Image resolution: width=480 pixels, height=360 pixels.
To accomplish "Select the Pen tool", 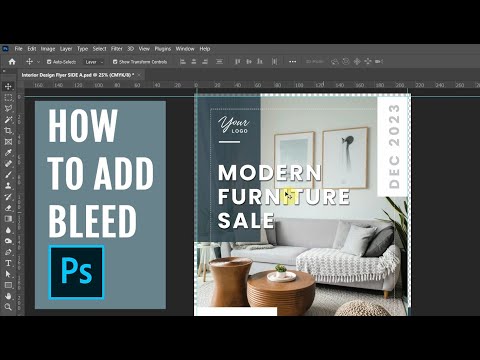I will (x=8, y=252).
